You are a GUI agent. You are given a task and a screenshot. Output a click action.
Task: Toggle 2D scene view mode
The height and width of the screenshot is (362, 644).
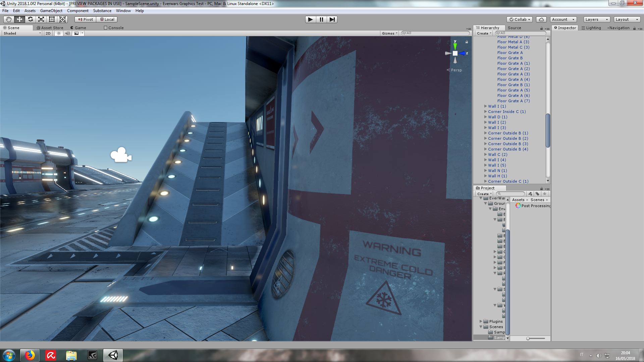(x=48, y=33)
